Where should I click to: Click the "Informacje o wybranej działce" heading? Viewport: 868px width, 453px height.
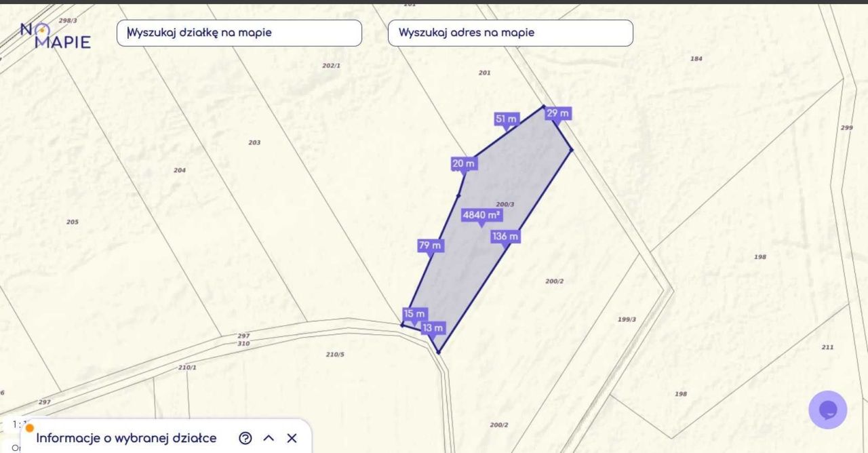[126, 438]
